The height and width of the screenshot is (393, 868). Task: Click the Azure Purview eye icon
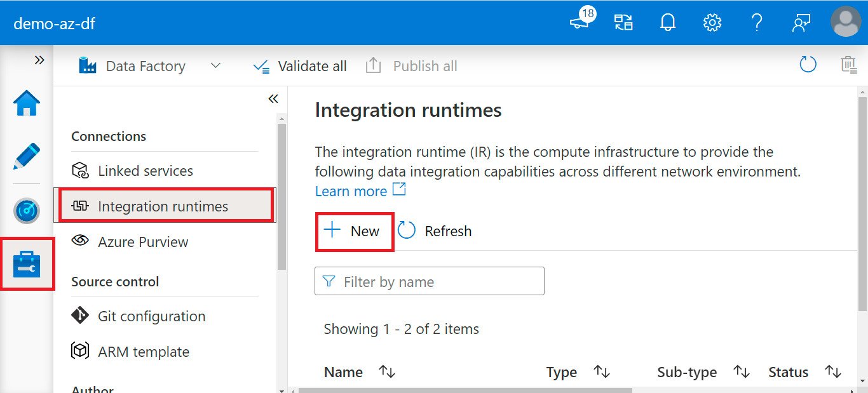(x=80, y=241)
